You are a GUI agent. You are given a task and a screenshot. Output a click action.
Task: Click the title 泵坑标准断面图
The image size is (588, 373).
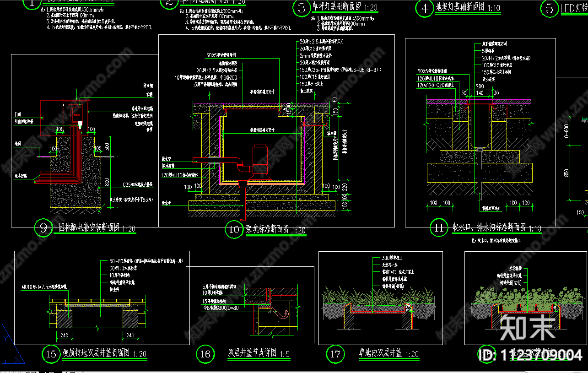[x=267, y=229]
